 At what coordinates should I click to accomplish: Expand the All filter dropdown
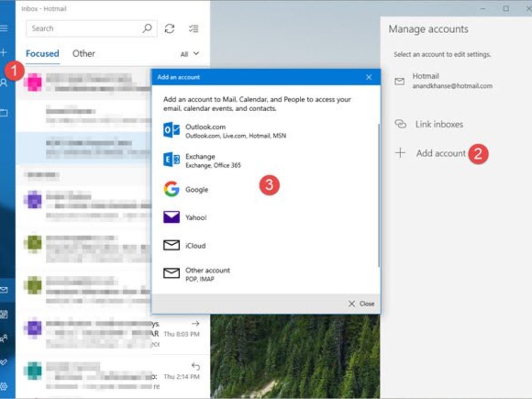(190, 54)
